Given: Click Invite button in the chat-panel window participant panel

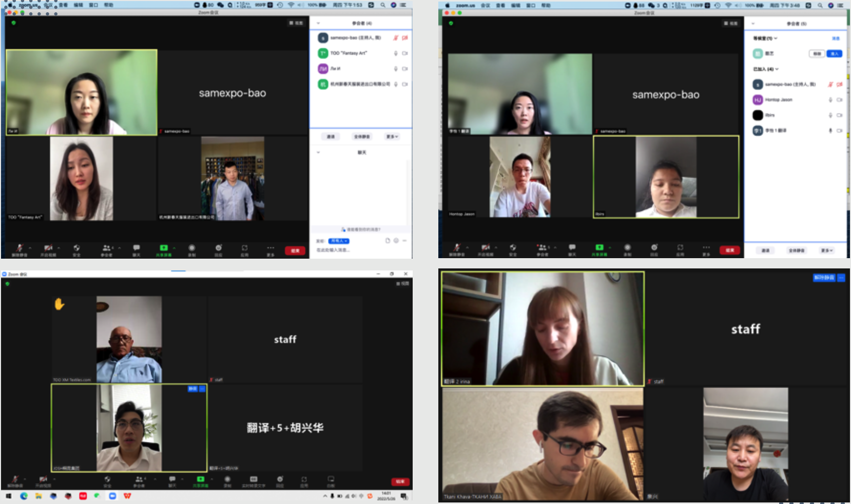Looking at the screenshot, I should click(331, 137).
